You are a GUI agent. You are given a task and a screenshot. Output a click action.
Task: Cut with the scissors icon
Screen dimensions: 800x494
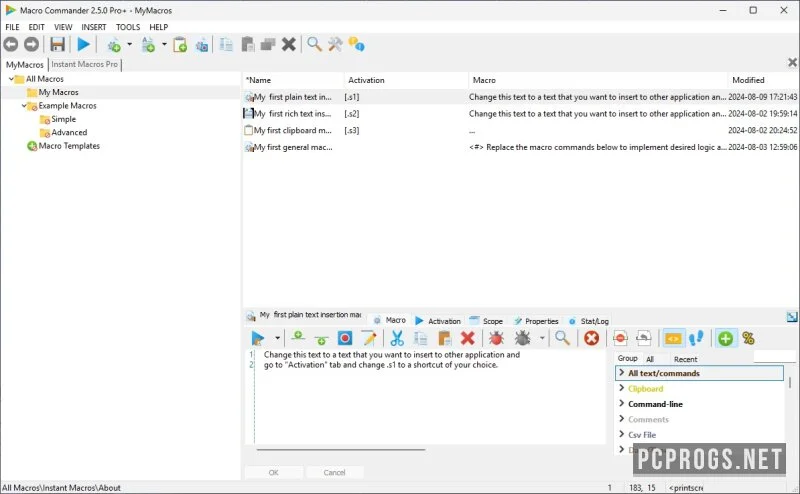pyautogui.click(x=397, y=338)
